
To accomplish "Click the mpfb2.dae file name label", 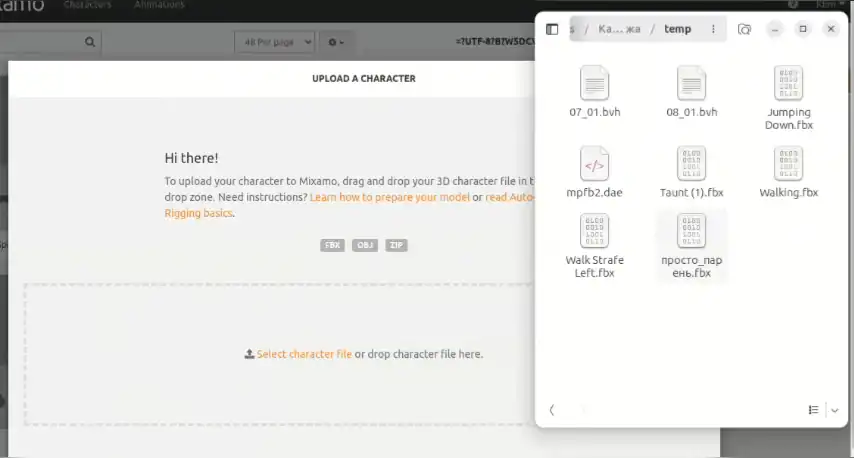I will click(594, 192).
